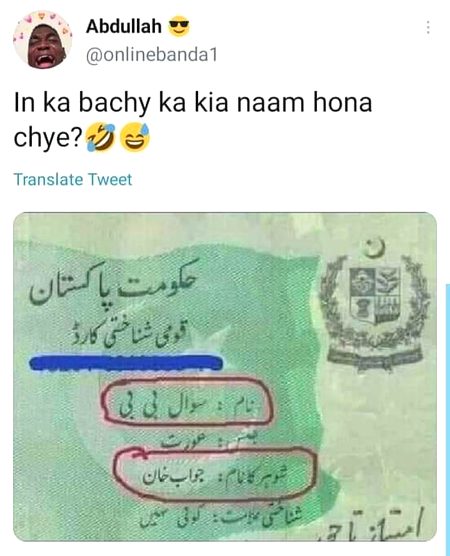
Task: Click the light blue vertical scrollbar strip
Action: pos(448,419)
